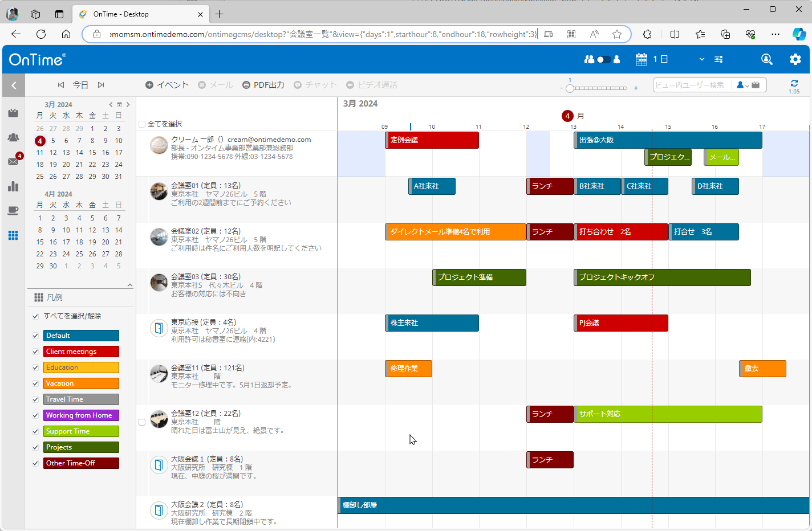Check the 全てを選択 checkbox
This screenshot has width=812, height=531.
tap(142, 124)
